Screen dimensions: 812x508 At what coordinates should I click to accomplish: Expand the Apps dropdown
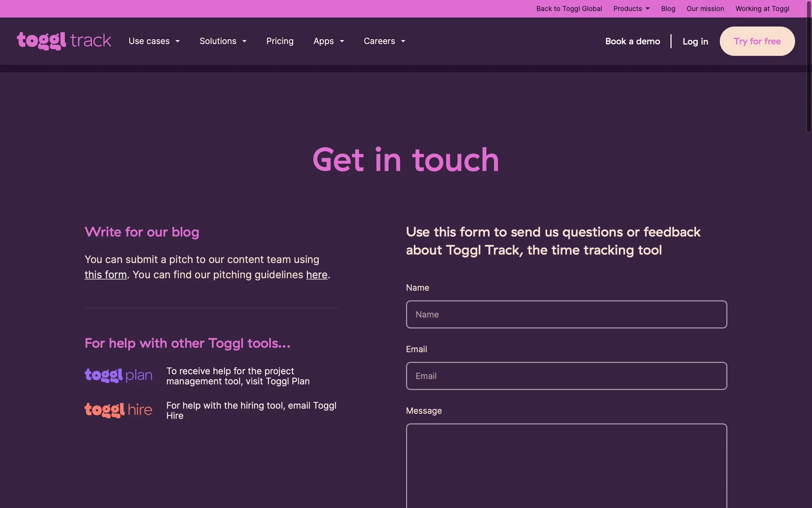click(x=329, y=41)
